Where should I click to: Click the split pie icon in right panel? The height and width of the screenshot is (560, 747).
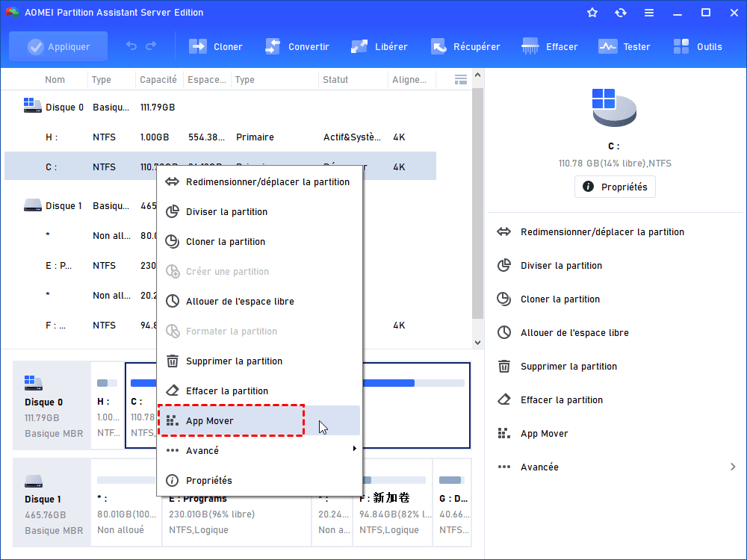[x=504, y=265]
